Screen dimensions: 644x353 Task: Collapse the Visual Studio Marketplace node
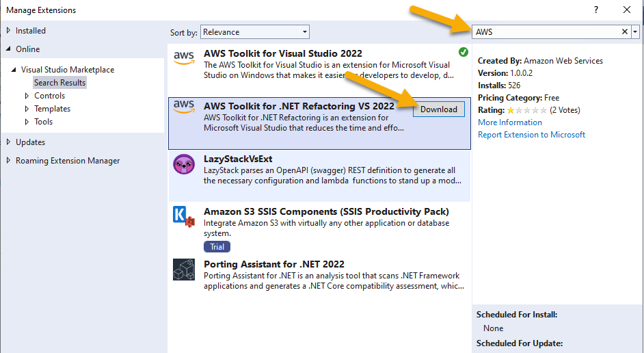click(14, 70)
